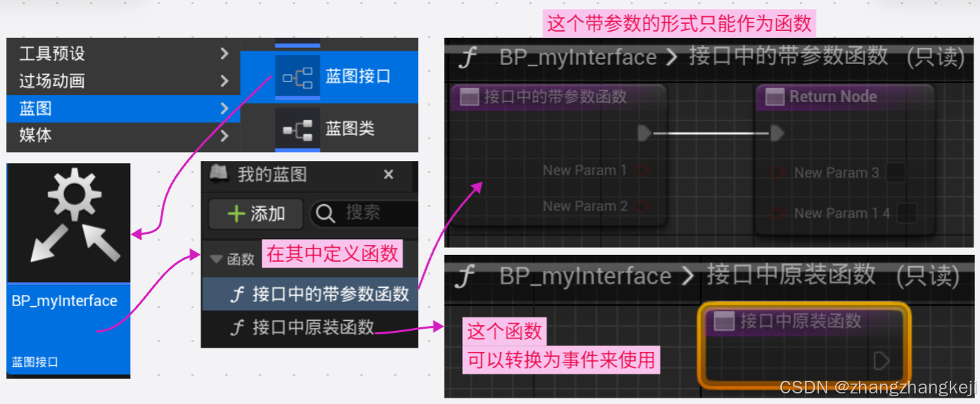Click the book icon of 我的蓝图 tab
The width and height of the screenshot is (980, 404).
point(218,174)
